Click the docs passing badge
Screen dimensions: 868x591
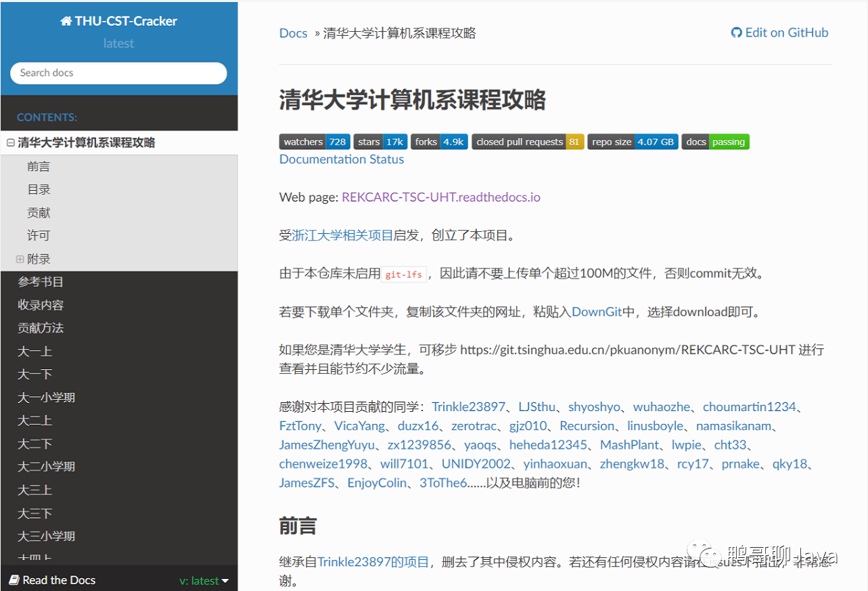click(x=715, y=141)
